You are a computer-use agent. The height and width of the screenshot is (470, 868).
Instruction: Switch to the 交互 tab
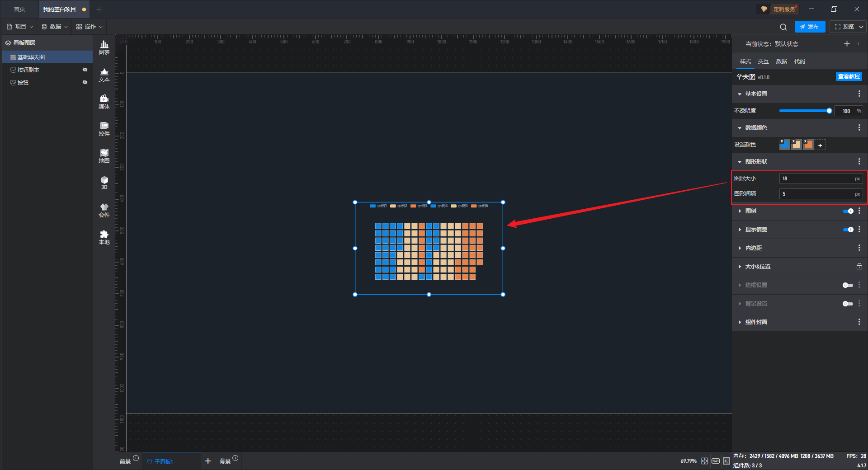763,61
